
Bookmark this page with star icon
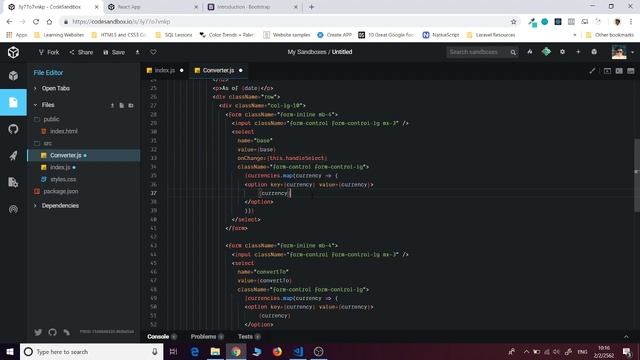click(x=513, y=22)
